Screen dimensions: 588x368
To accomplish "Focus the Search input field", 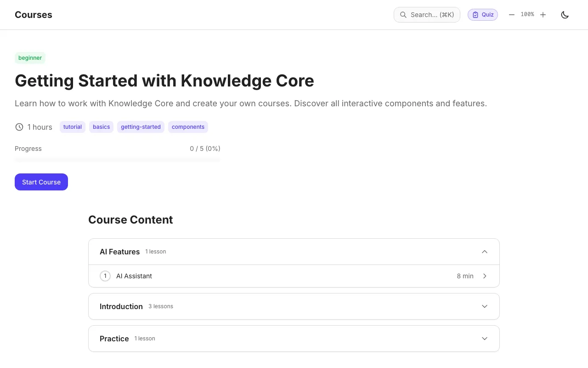I will coord(427,15).
